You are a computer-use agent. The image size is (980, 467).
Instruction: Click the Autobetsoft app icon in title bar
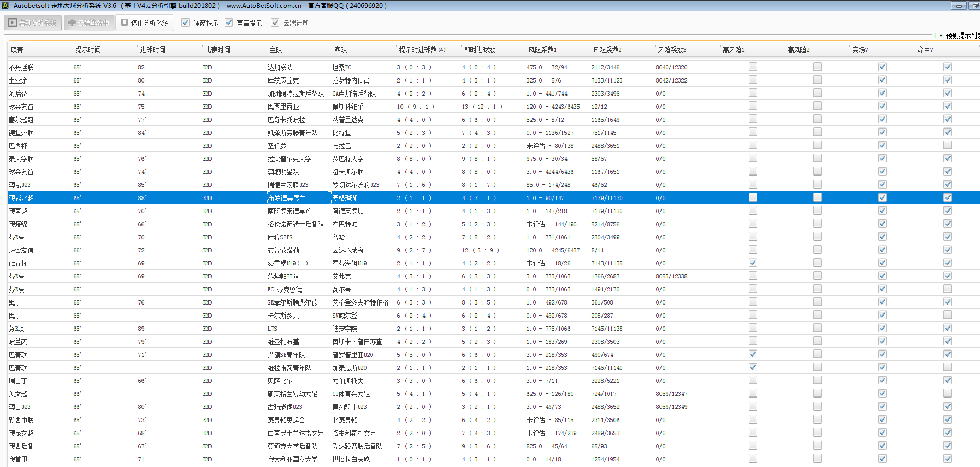5,6
